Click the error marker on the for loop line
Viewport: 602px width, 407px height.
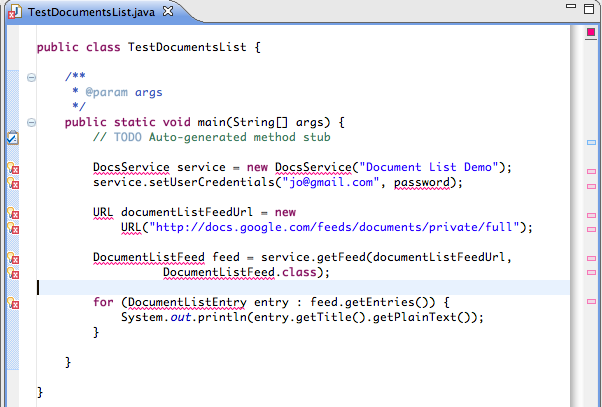[12, 303]
